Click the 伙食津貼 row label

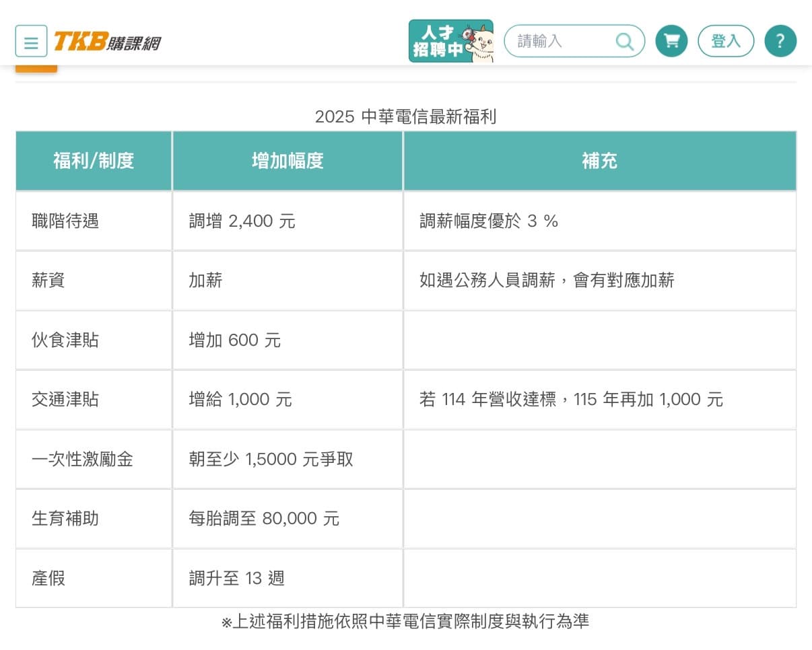click(65, 340)
